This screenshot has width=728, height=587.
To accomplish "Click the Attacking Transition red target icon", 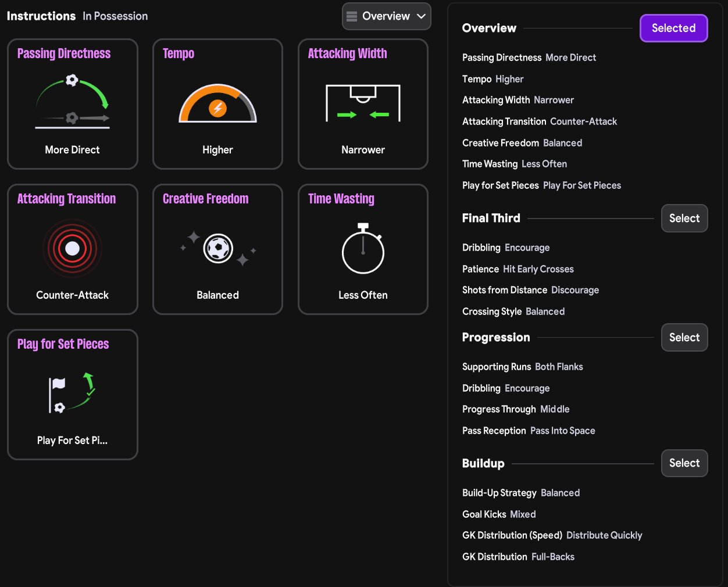I will 72,248.
